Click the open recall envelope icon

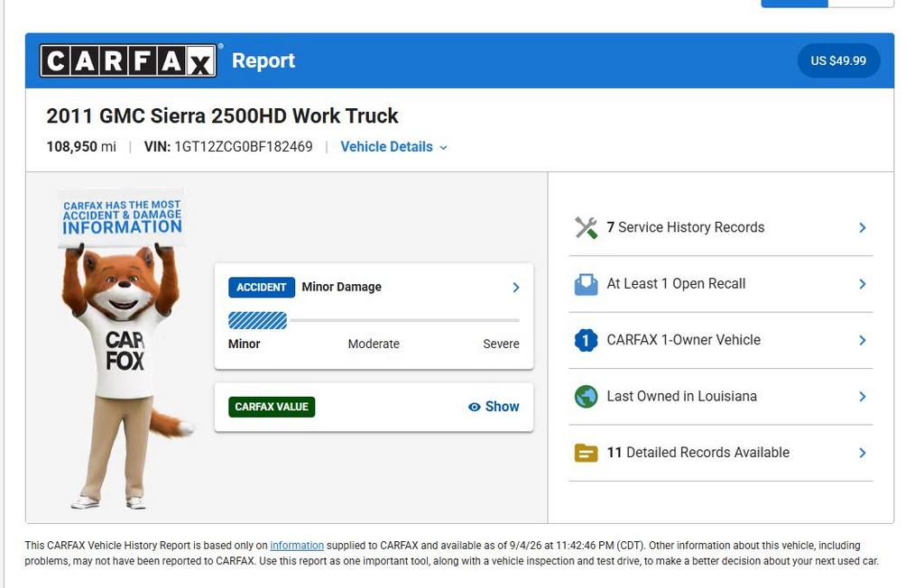586,284
